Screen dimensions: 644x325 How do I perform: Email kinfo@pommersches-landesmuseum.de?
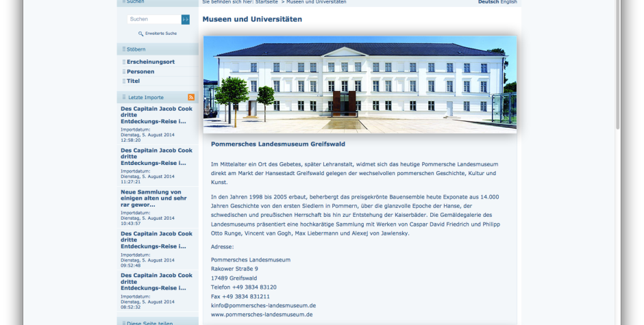click(263, 305)
